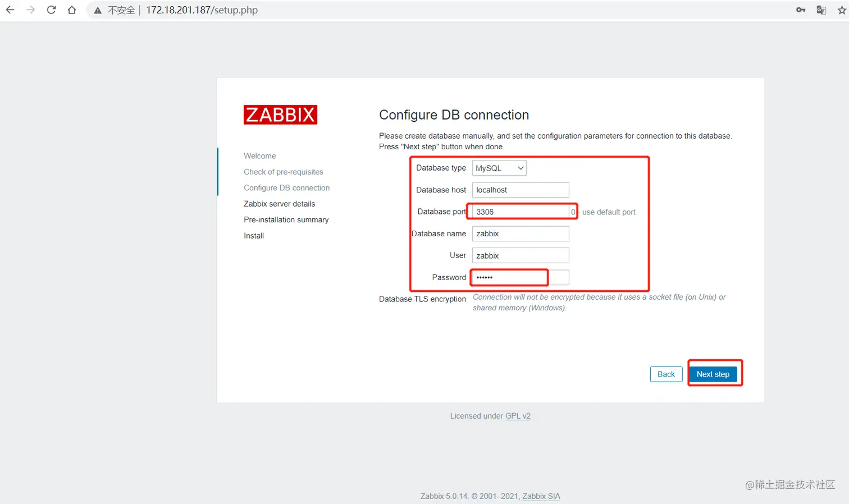Screen dimensions: 849x504
Task: Click the browser forward arrow
Action: [31, 10]
